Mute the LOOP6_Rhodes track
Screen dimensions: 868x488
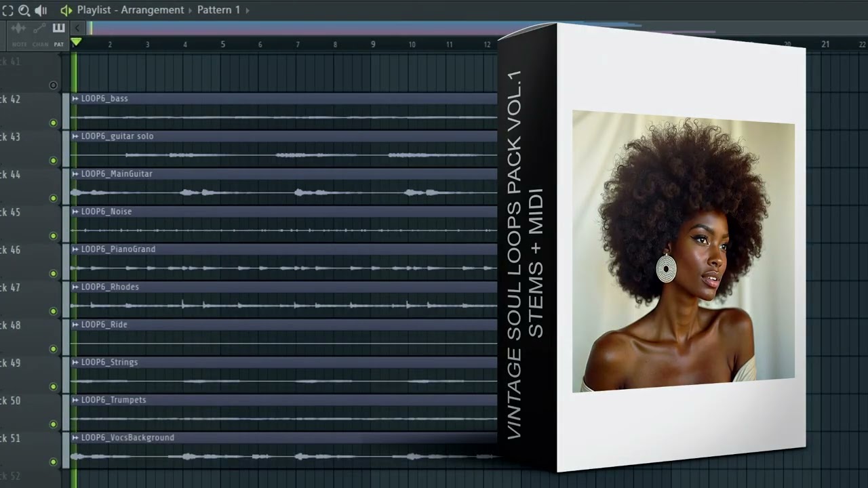54,311
